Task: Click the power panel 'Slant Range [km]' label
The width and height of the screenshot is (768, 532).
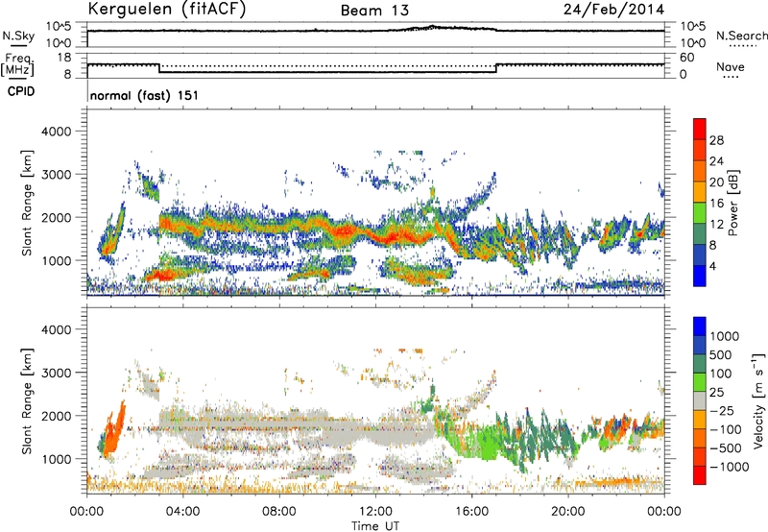Action: point(27,203)
